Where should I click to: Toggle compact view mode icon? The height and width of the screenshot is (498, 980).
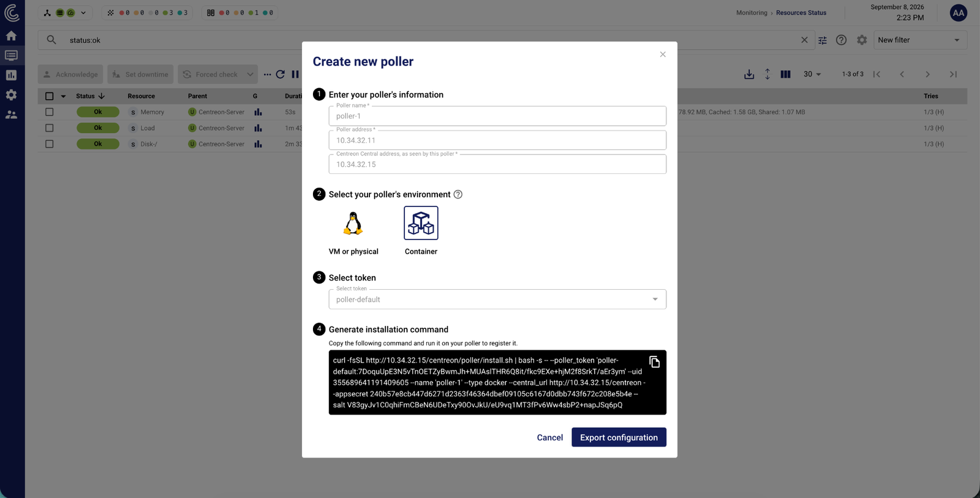point(767,74)
